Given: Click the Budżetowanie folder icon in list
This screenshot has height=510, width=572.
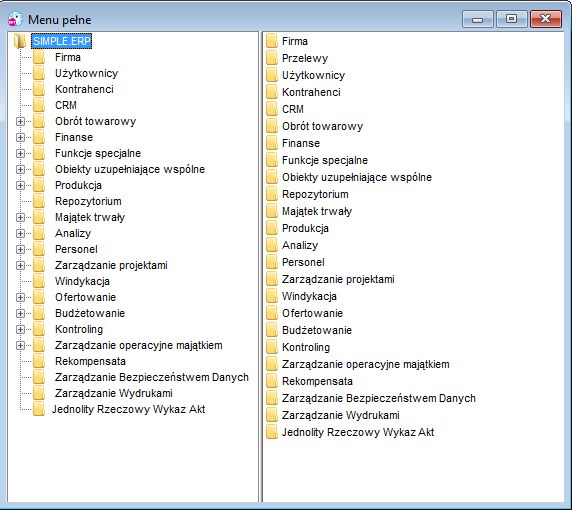Looking at the screenshot, I should 272,331.
